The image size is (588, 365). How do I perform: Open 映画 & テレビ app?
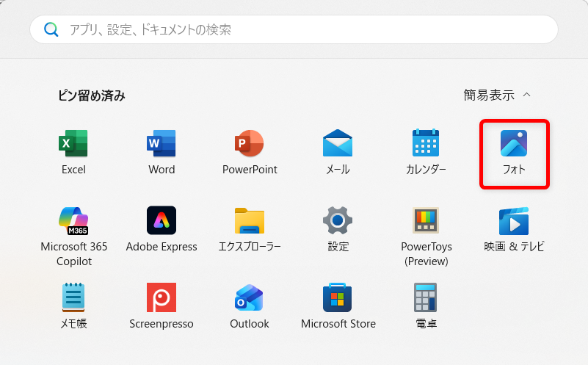514,229
